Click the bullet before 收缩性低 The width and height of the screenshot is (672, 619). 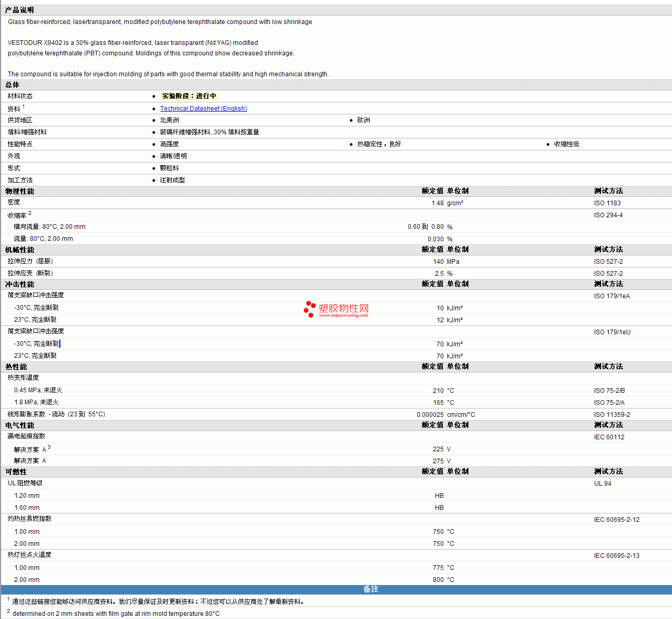coord(548,144)
